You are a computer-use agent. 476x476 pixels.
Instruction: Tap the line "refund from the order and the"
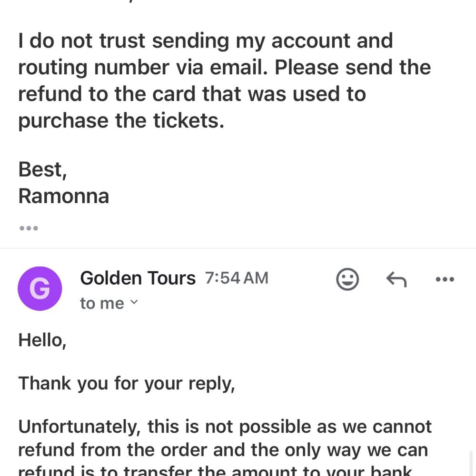[x=223, y=450]
